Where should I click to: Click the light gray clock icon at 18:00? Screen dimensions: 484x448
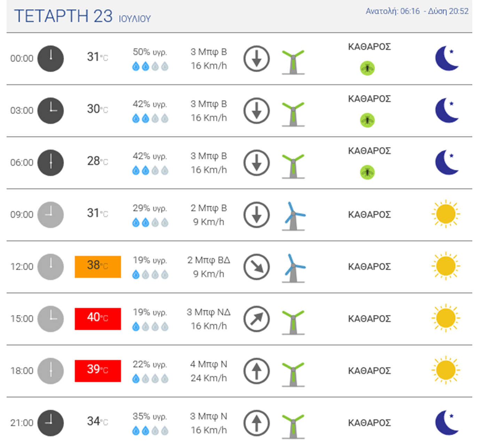coord(50,371)
